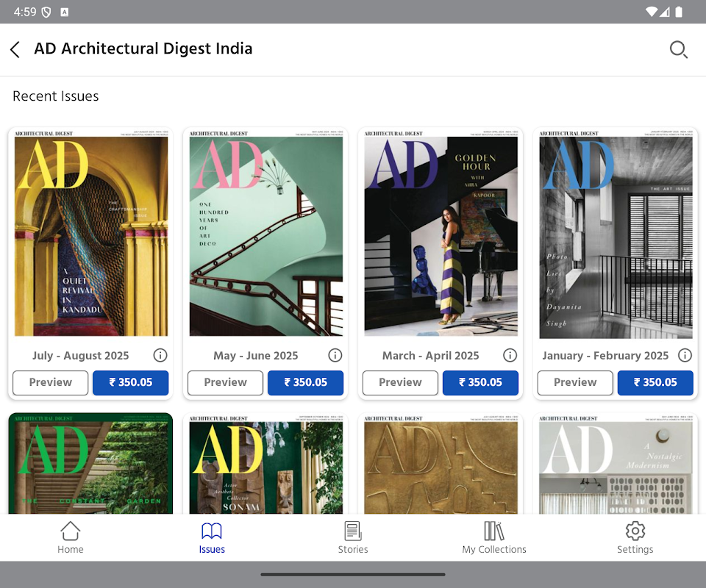
Task: Switch to the Stories tab
Action: [x=353, y=537]
